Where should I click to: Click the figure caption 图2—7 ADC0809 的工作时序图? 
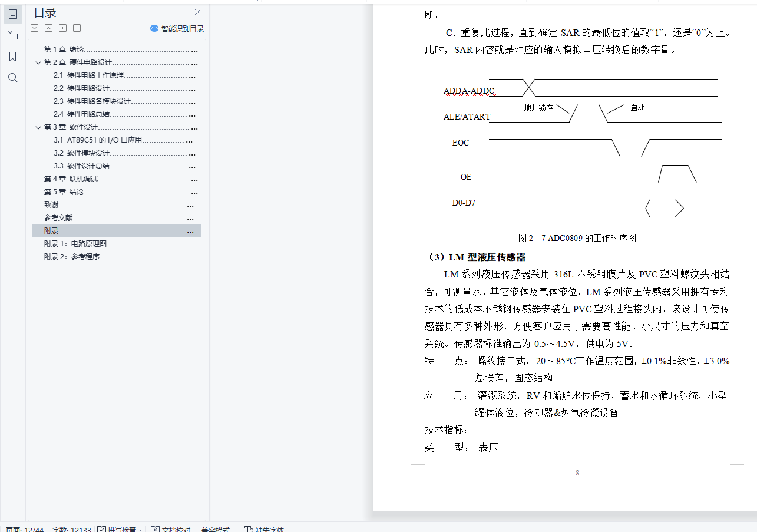[577, 239]
